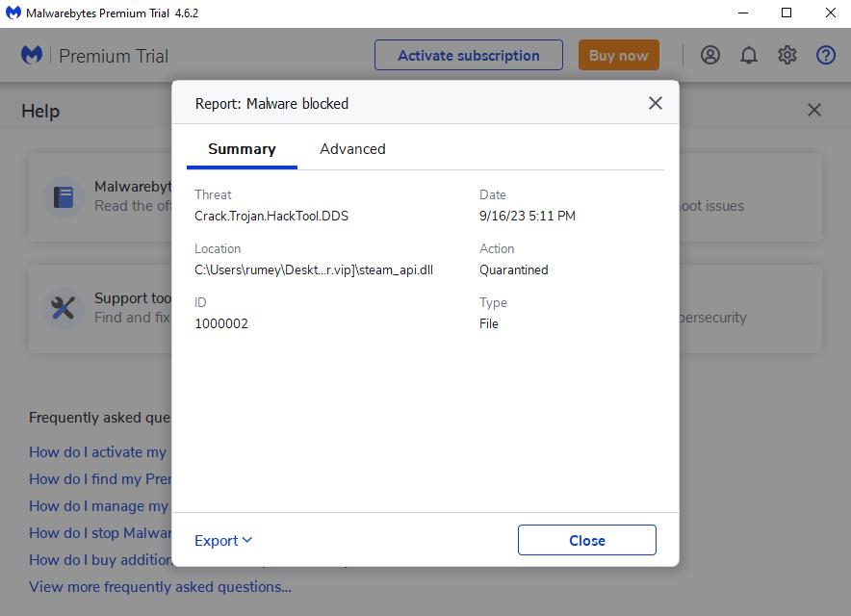The height and width of the screenshot is (616, 851).
Task: Click 'How do I find my Pre...' link
Action: click(x=98, y=479)
